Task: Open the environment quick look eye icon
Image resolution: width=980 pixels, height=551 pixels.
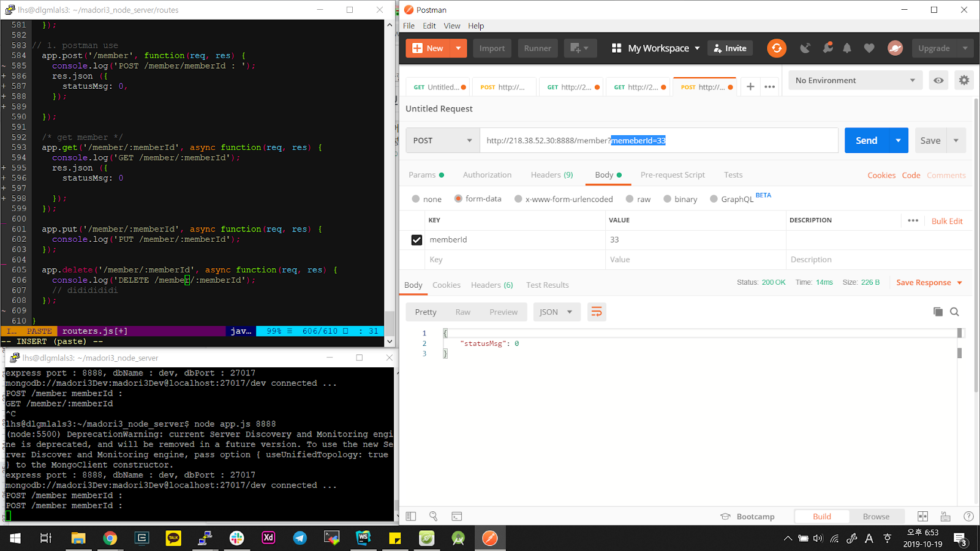Action: (938, 80)
